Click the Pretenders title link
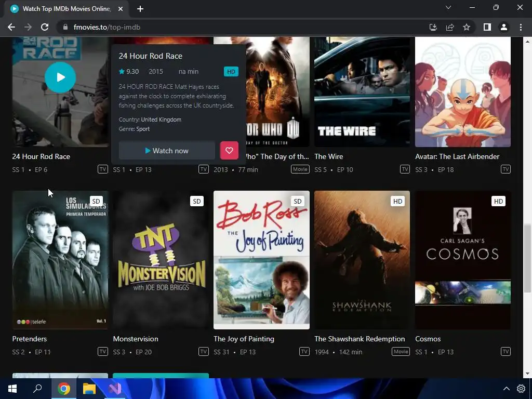 pos(30,339)
